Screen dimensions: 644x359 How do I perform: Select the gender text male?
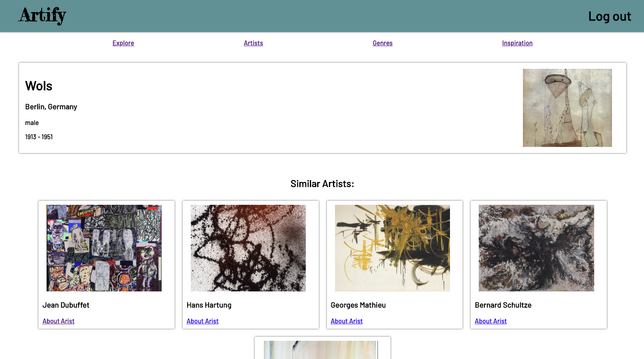(32, 123)
